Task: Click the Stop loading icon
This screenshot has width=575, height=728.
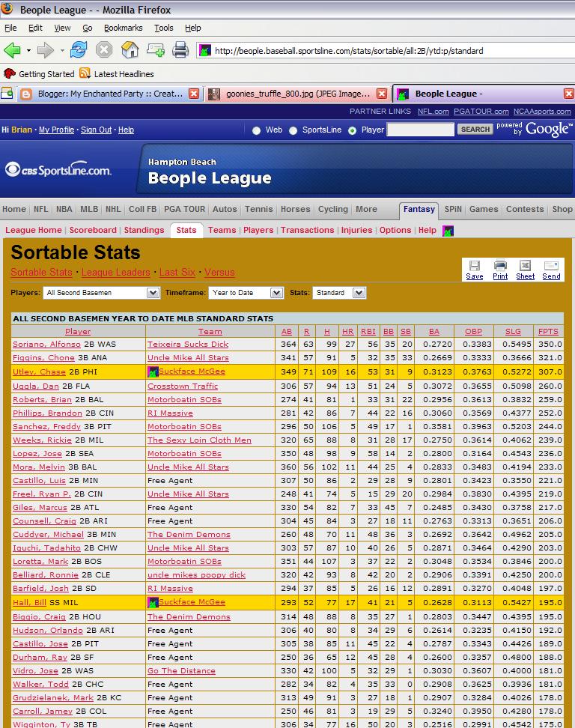Action: coord(104,49)
